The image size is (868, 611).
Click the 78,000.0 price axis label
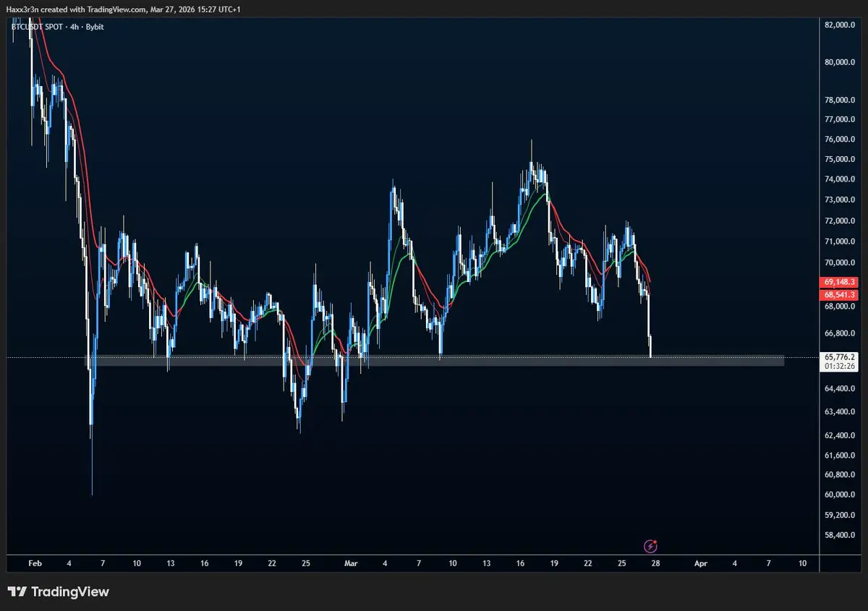pos(839,100)
